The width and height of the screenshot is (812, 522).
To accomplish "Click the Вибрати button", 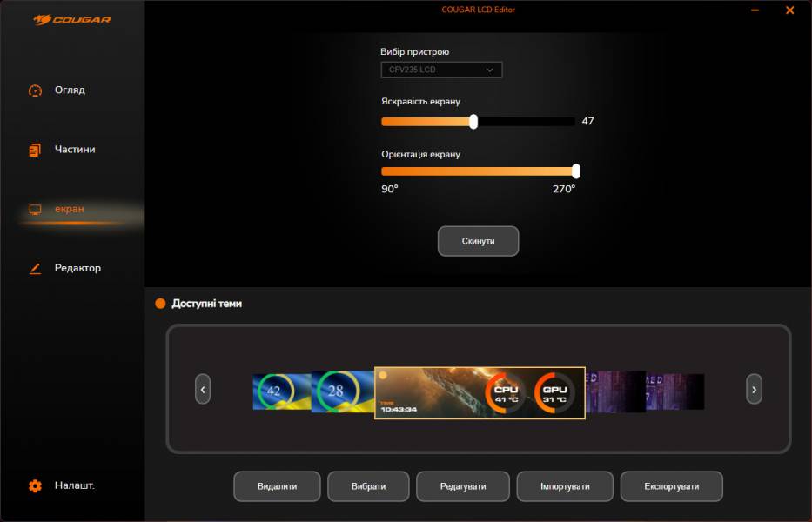I will (368, 486).
